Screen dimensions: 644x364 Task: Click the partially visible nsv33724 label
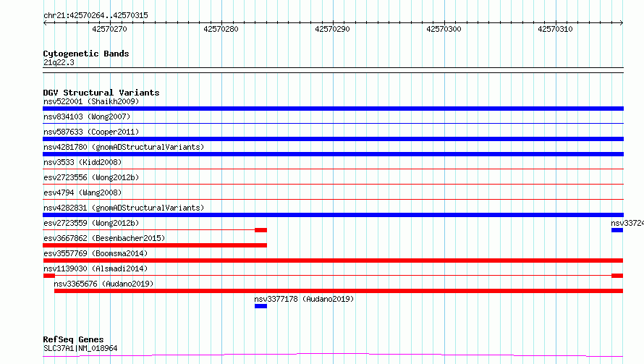(x=627, y=223)
